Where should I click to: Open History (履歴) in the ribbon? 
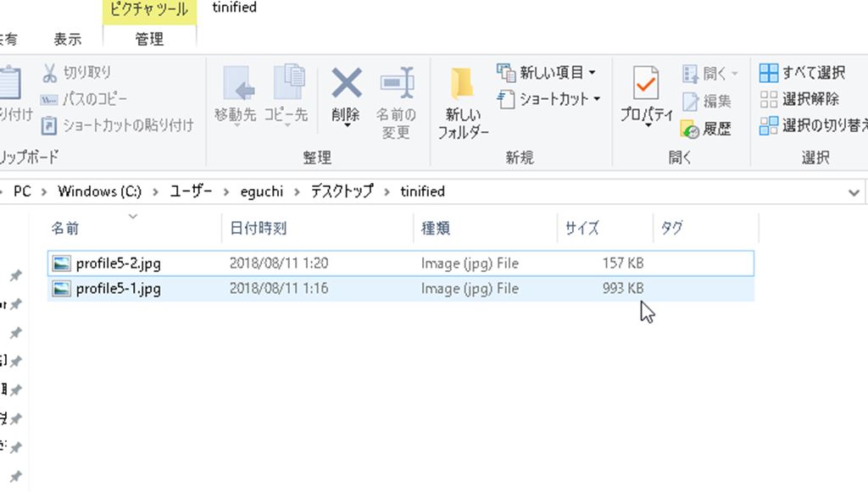pos(705,129)
